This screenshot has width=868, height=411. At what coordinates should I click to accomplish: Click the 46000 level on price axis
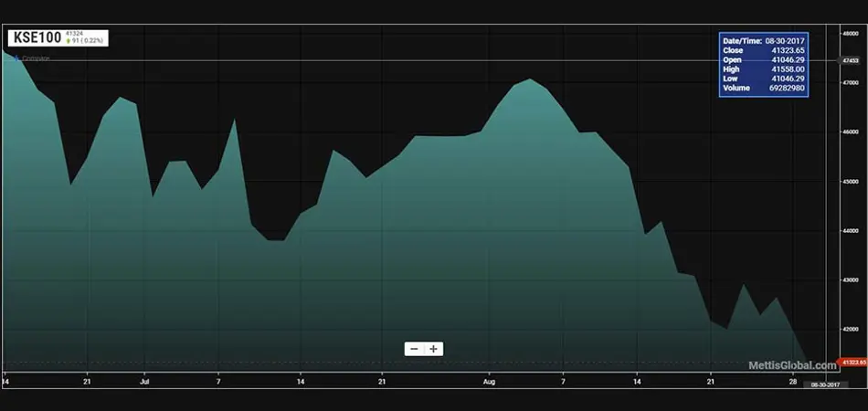point(852,132)
